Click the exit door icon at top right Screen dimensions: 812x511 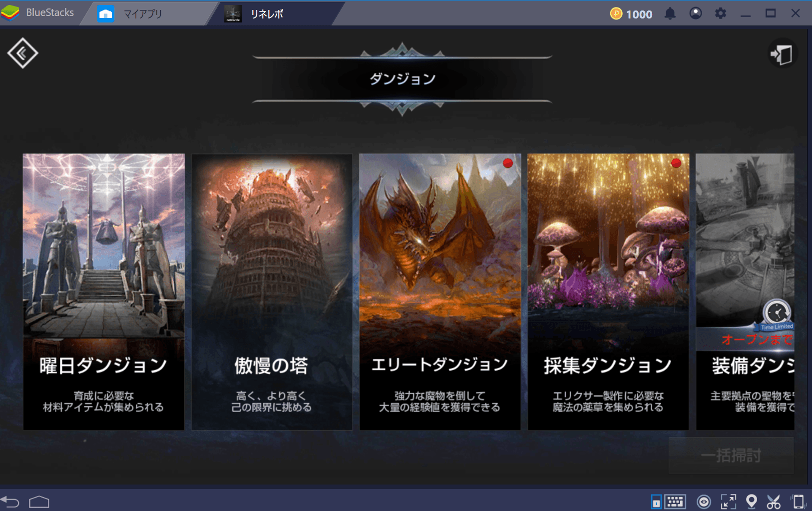pyautogui.click(x=782, y=54)
